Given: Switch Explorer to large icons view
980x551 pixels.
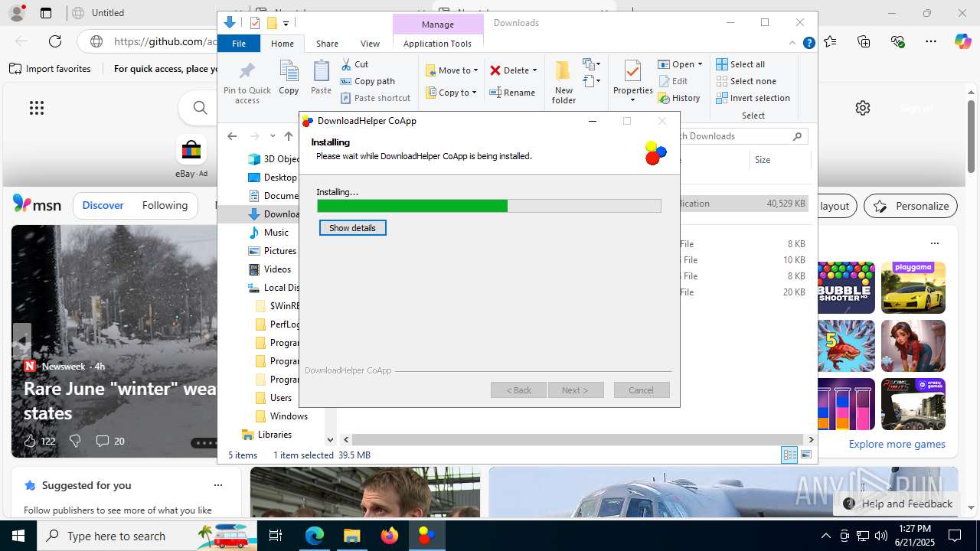Looking at the screenshot, I should pyautogui.click(x=806, y=455).
